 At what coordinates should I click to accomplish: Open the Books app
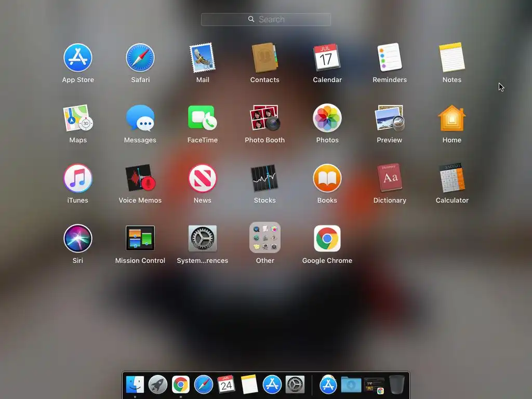pos(327,178)
